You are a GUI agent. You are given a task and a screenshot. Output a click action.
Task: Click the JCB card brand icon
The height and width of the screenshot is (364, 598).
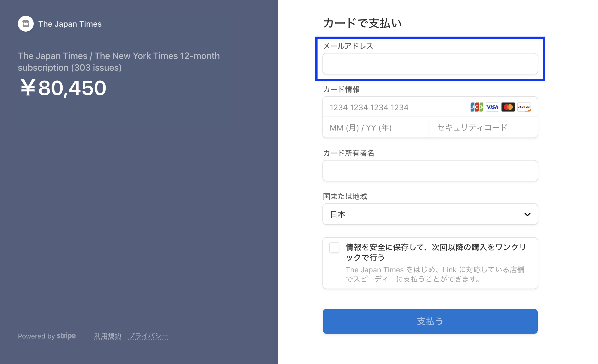tap(477, 107)
